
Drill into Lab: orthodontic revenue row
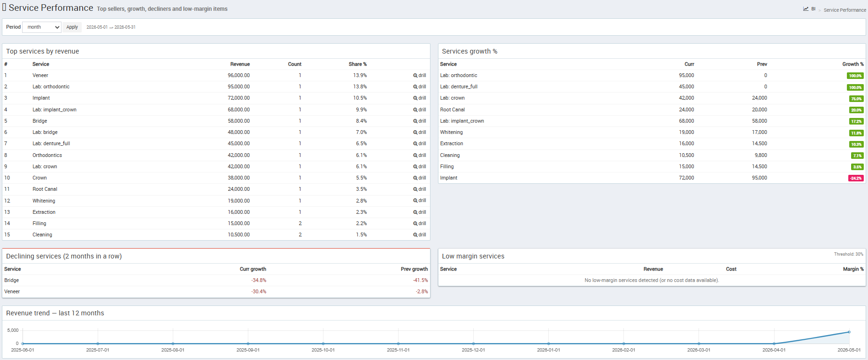coord(420,86)
